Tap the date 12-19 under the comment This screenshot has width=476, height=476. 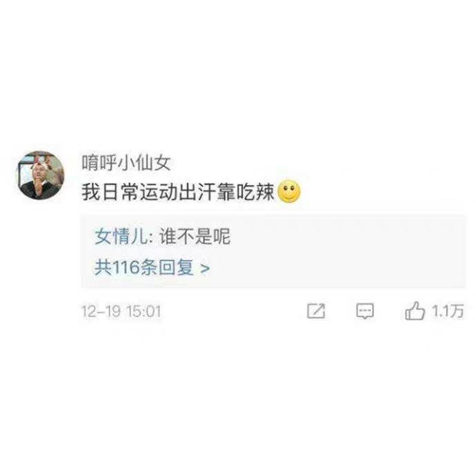coord(101,311)
